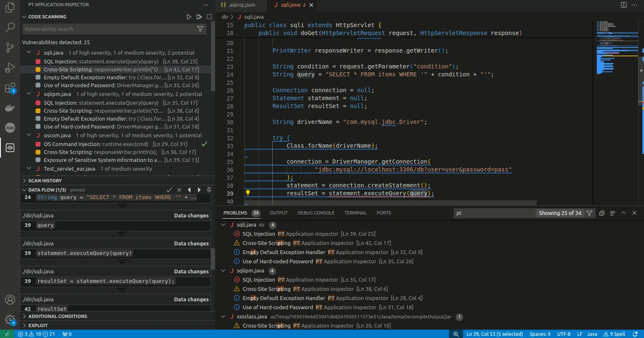Start a scan with the play icon

pyautogui.click(x=189, y=17)
